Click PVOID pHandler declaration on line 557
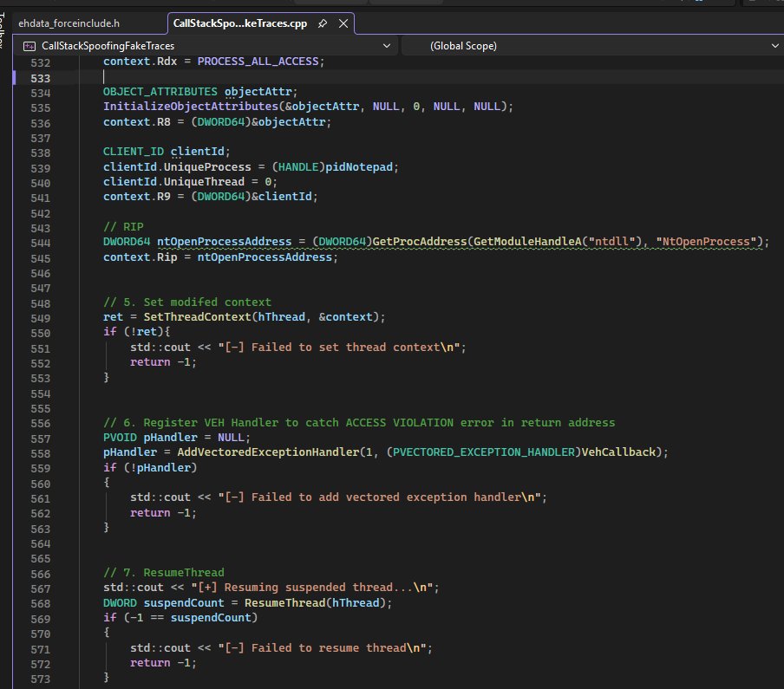Viewport: 784px width, 689px height. 150,437
